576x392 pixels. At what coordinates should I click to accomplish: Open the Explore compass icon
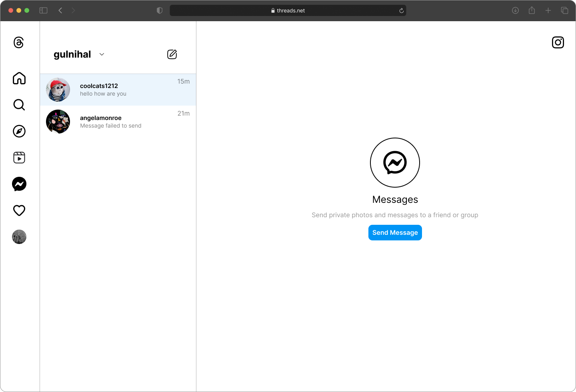[x=19, y=131]
